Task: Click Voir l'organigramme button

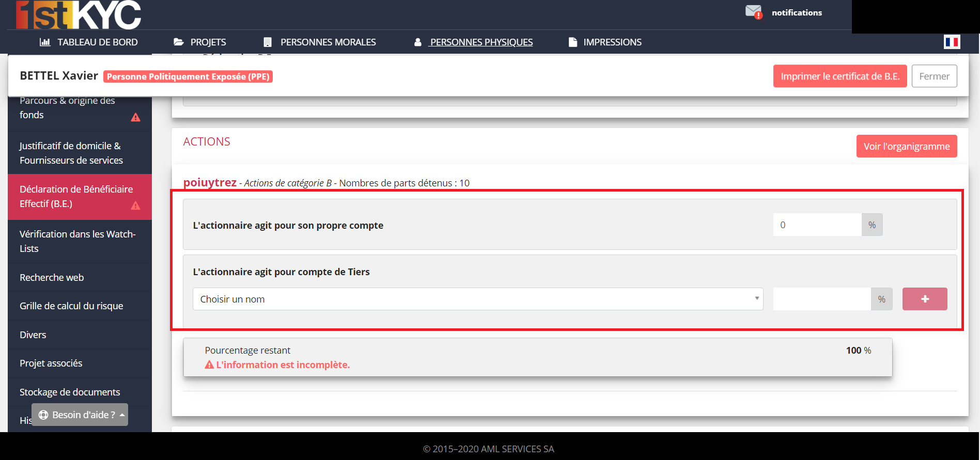Action: point(907,146)
